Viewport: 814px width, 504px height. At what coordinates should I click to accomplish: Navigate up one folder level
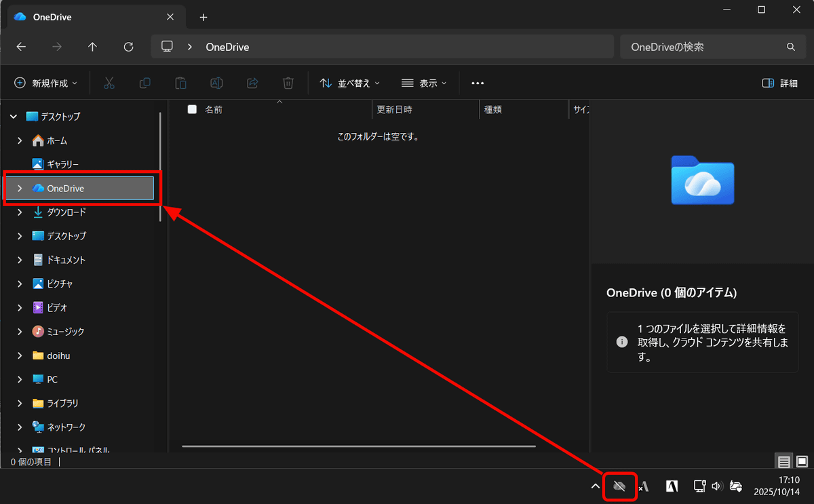(x=93, y=47)
